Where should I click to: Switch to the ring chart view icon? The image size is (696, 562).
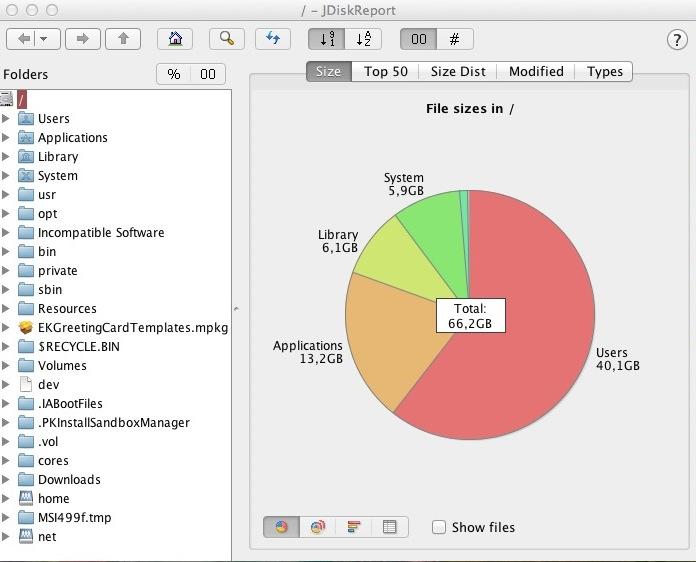(318, 527)
